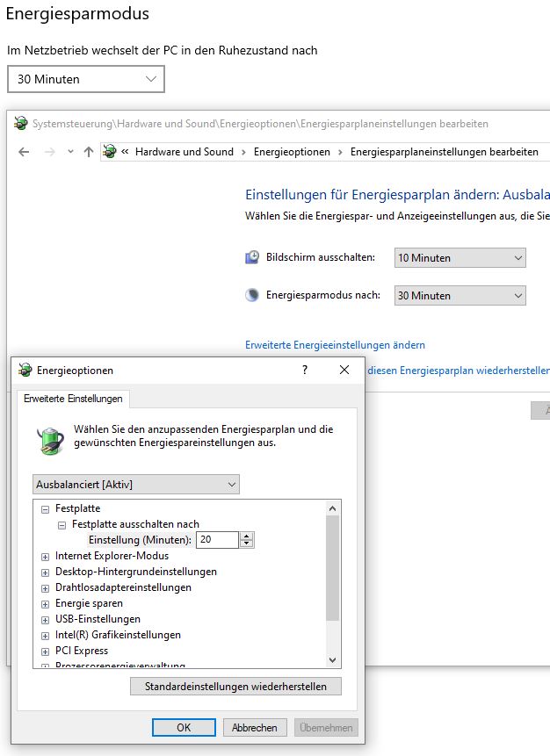
Task: Click the recent locations dropdown arrow
Action: 70,152
